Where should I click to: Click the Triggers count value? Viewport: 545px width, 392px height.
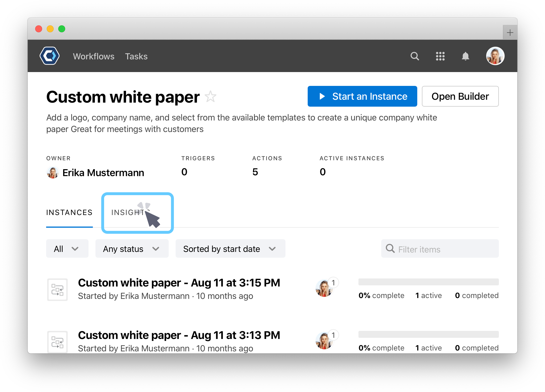pyautogui.click(x=184, y=172)
